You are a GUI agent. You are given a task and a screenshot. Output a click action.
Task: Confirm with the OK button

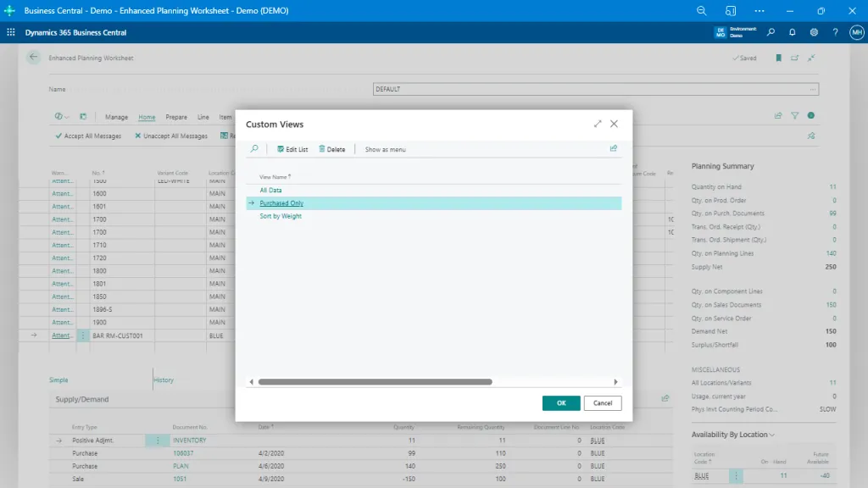[x=560, y=402]
